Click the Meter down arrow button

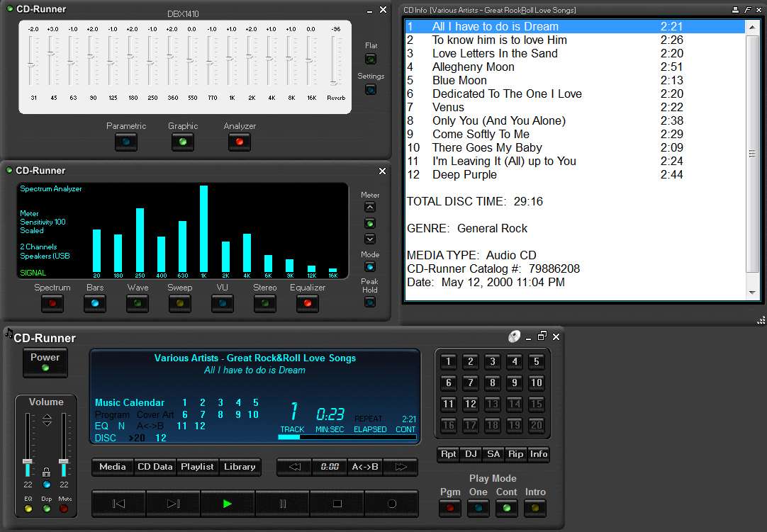[370, 239]
